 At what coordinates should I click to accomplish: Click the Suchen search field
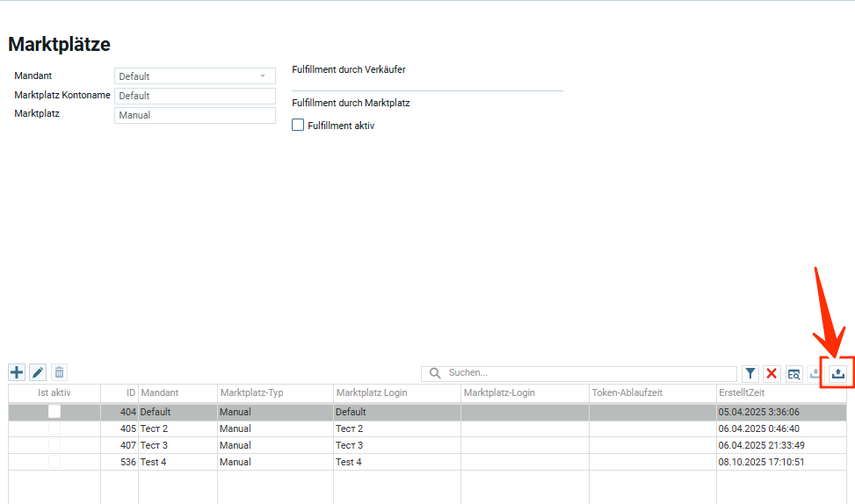pyautogui.click(x=589, y=373)
